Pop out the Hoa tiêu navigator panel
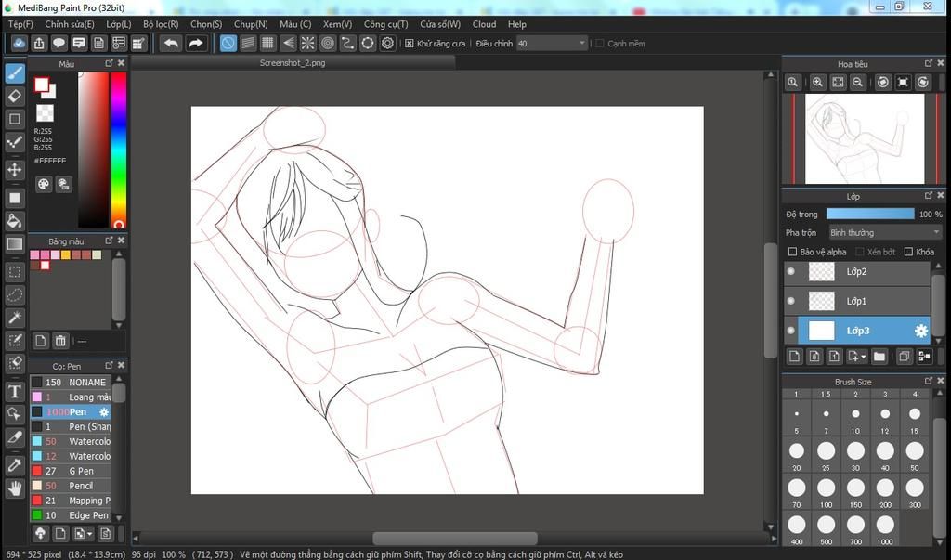Image resolution: width=951 pixels, height=560 pixels. pos(929,63)
